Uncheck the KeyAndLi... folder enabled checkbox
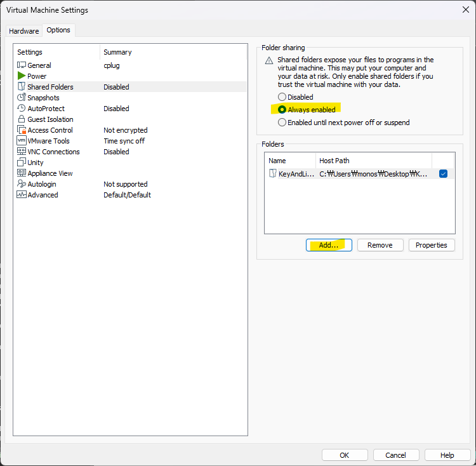This screenshot has width=476, height=466. click(x=443, y=174)
